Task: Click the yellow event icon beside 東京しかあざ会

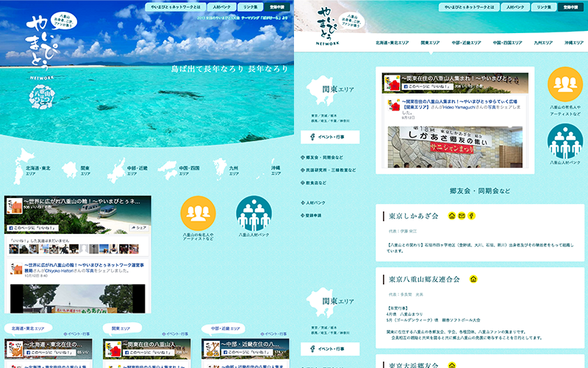Action: pyautogui.click(x=471, y=216)
